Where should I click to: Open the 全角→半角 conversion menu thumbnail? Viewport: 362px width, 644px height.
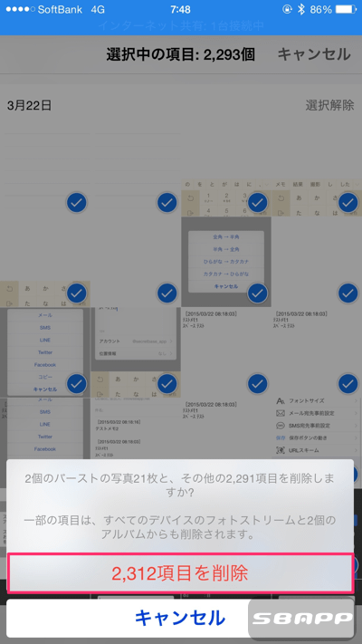[226, 262]
